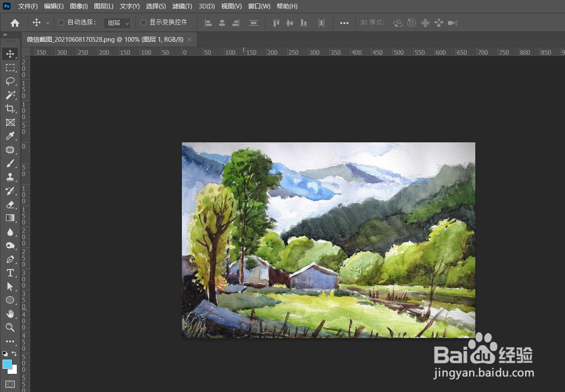Align horizontal centers in options bar
Image resolution: width=565 pixels, height=392 pixels.
point(222,23)
